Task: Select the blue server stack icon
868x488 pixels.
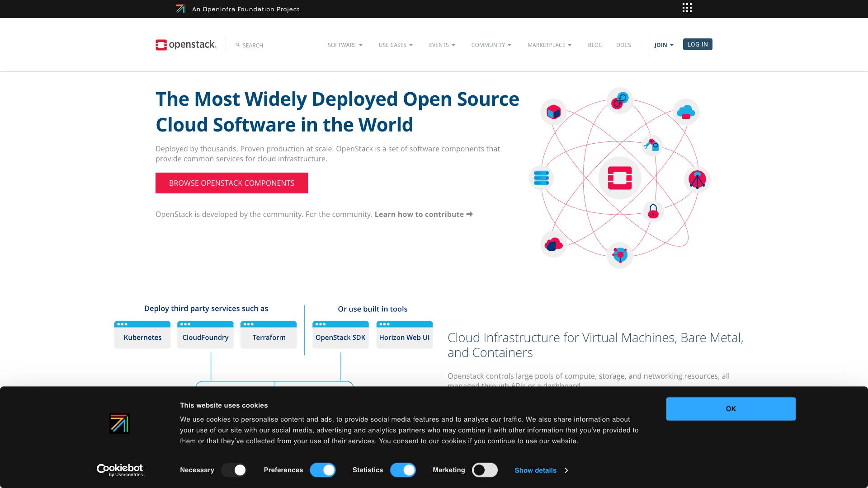Action: [x=541, y=178]
